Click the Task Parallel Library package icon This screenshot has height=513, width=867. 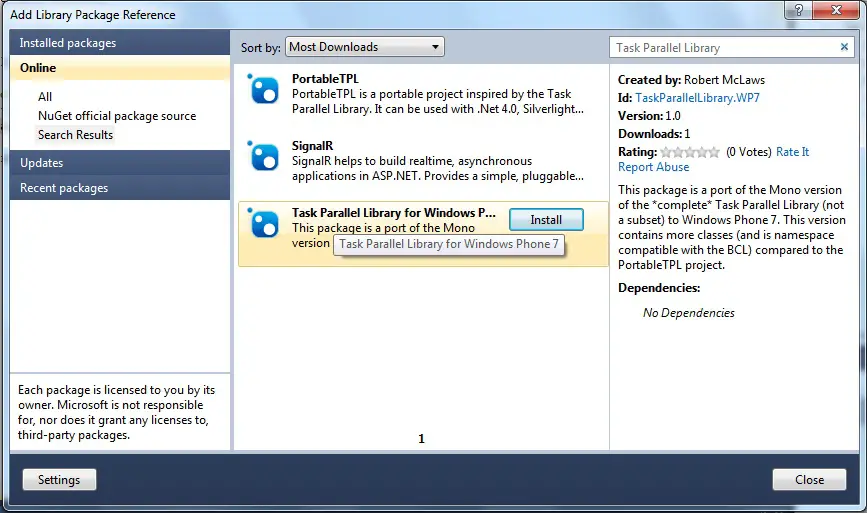tap(263, 223)
